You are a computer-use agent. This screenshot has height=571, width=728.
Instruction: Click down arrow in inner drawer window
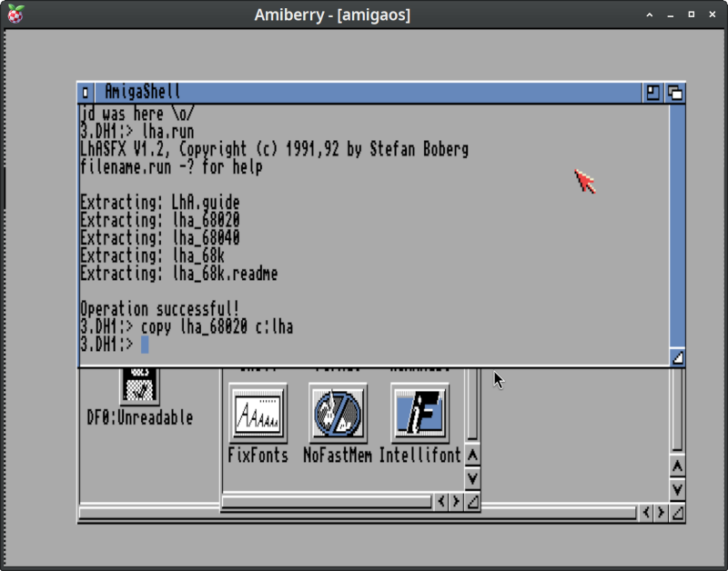pyautogui.click(x=472, y=478)
